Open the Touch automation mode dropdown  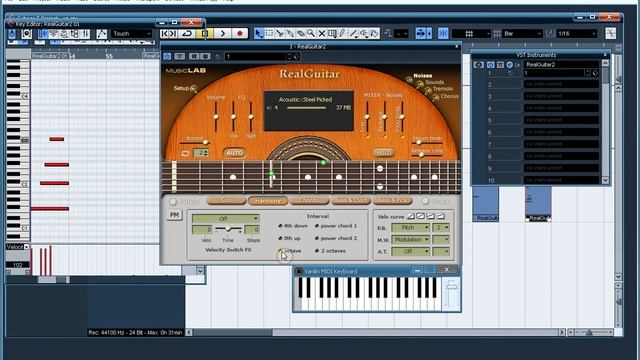pos(131,33)
